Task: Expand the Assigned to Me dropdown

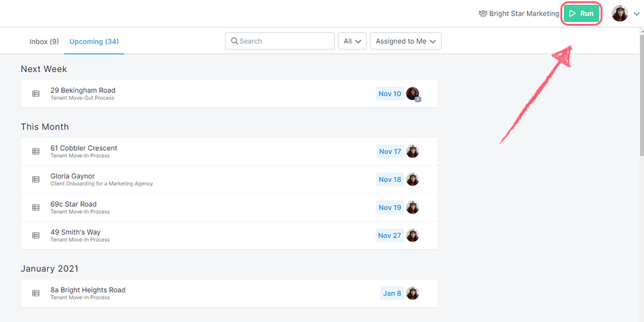Action: tap(406, 41)
